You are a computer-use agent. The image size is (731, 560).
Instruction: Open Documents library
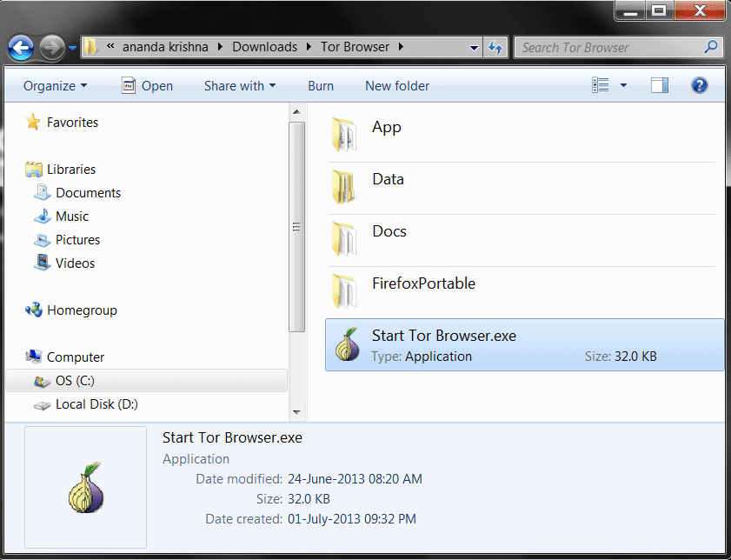point(88,192)
